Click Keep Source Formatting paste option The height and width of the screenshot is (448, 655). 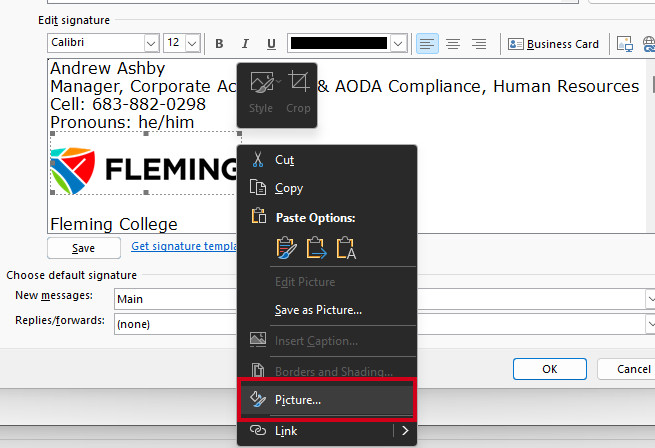click(x=287, y=248)
